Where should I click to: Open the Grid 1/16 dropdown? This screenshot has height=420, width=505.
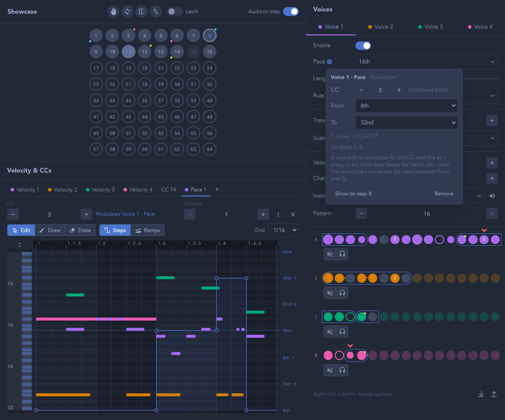point(283,230)
